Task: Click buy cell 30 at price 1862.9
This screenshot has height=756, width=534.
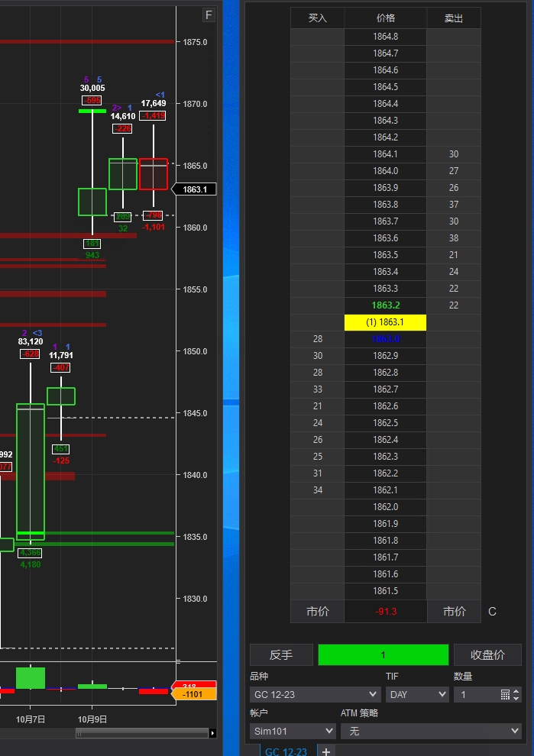Action: (x=317, y=356)
